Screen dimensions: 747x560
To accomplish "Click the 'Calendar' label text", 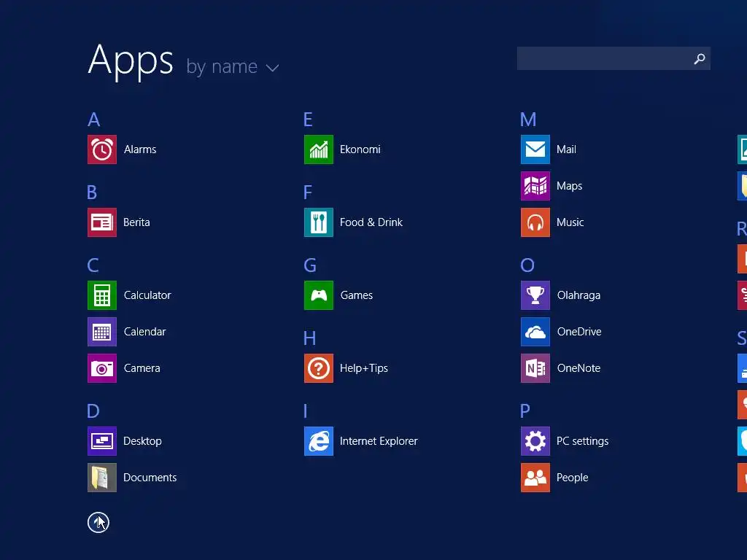I will pyautogui.click(x=145, y=332).
